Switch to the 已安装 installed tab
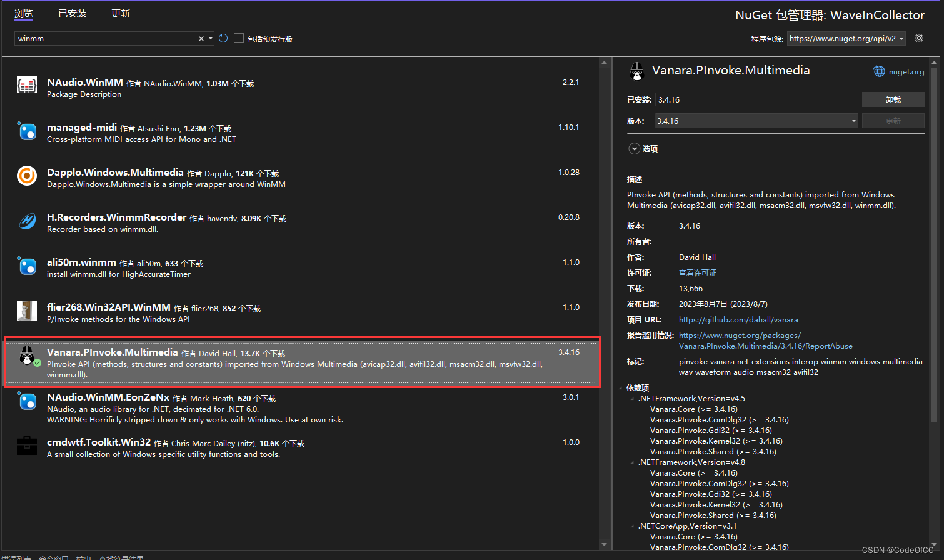Screen dimensions: 944x560 coord(73,14)
